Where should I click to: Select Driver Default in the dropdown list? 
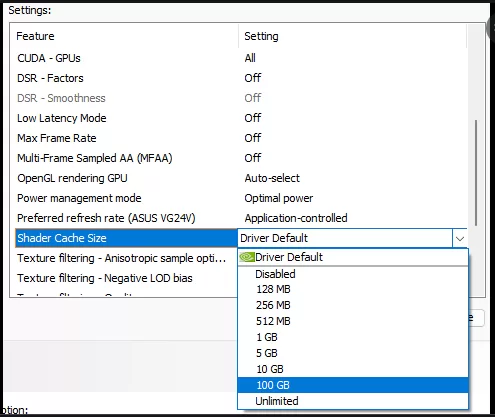353,257
